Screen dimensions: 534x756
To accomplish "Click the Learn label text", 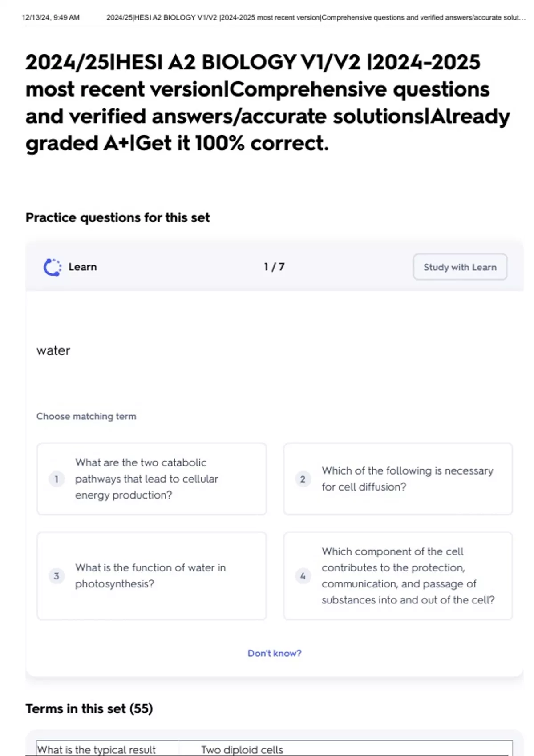I will click(82, 267).
